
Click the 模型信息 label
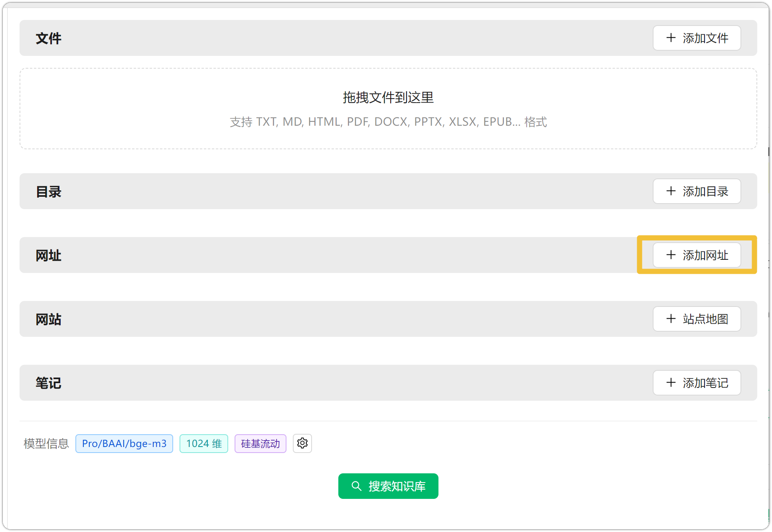click(x=46, y=443)
